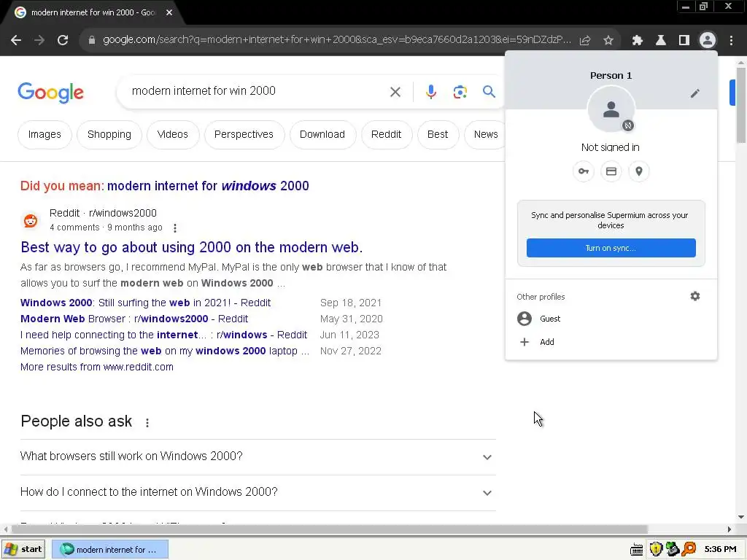This screenshot has width=747, height=560.
Task: Click the network connection tray icon
Action: (672, 550)
